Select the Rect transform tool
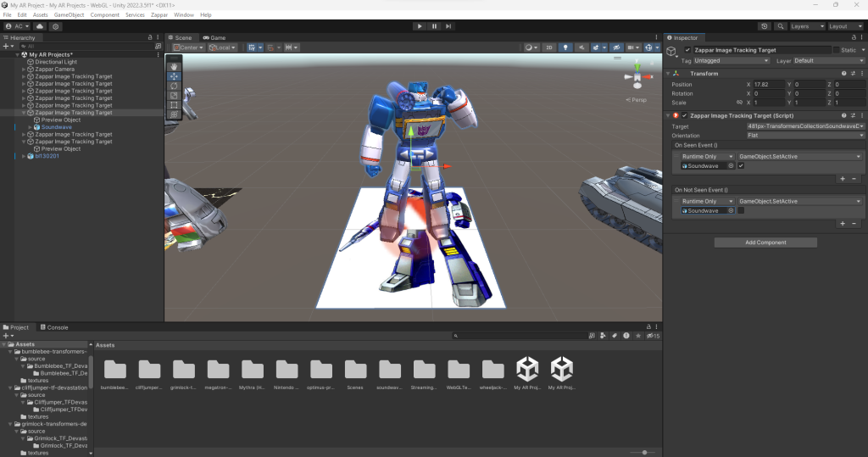The image size is (868, 457). (x=174, y=104)
